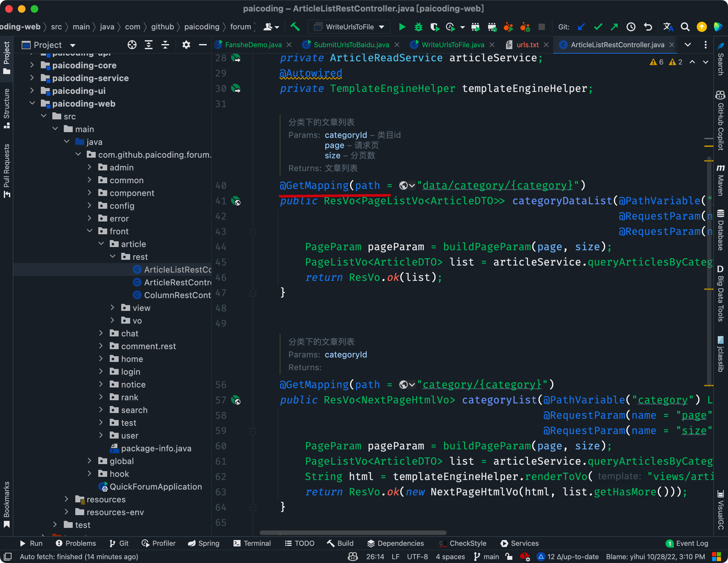Viewport: 728px width, 563px height.
Task: Click Select Opened File crosshair icon
Action: tap(132, 45)
